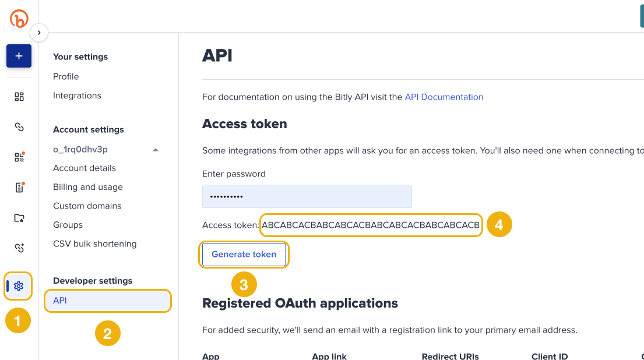Open Profile settings
644x360 pixels.
click(66, 76)
